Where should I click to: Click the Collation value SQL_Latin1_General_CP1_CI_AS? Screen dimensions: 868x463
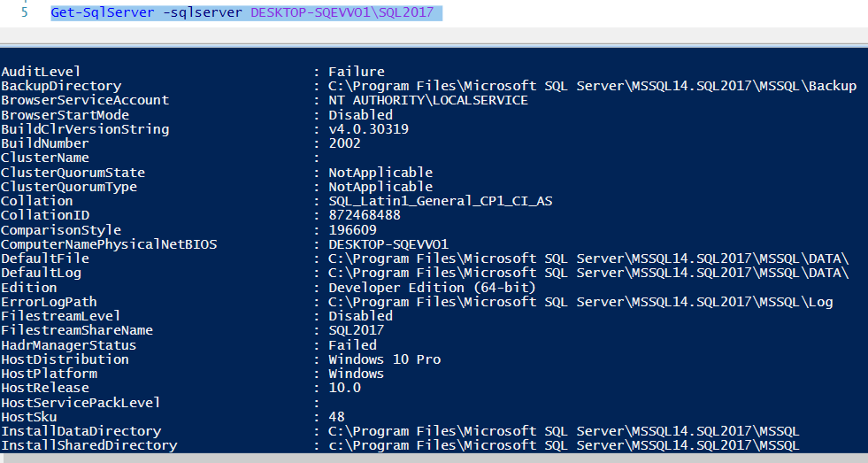tap(440, 201)
